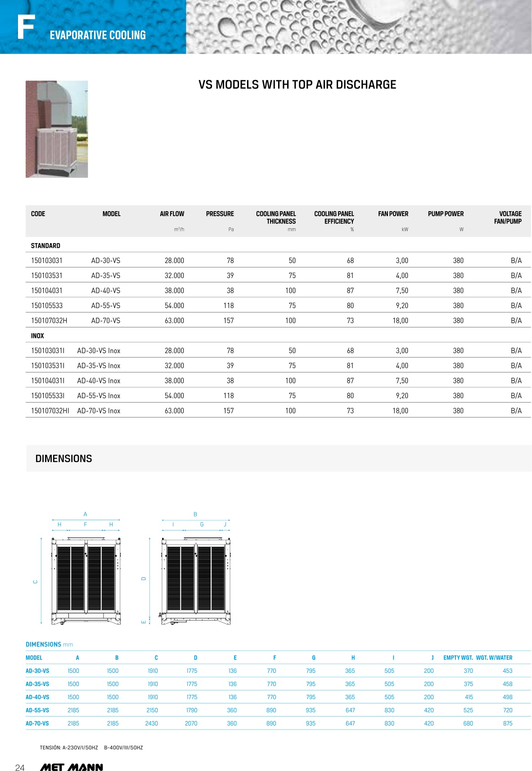532x771 pixels.
Task: Click the FAN POWER column header
Action: click(393, 214)
